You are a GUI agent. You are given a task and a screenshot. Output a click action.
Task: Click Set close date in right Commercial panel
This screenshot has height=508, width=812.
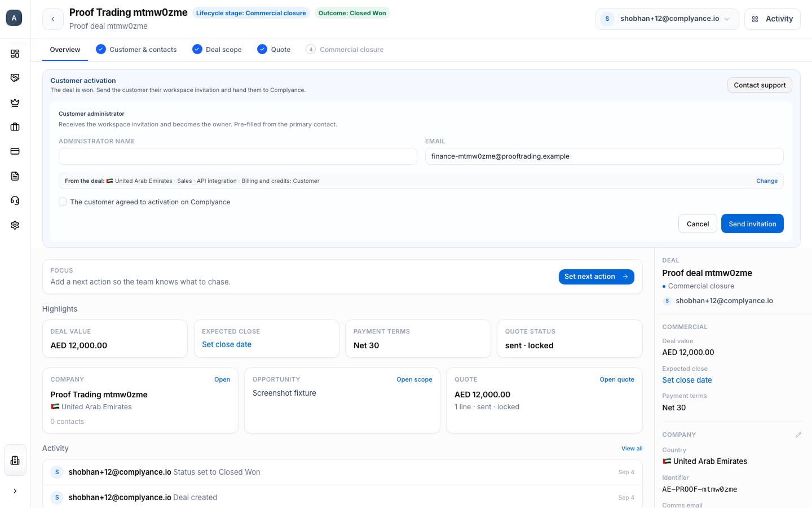[687, 380]
